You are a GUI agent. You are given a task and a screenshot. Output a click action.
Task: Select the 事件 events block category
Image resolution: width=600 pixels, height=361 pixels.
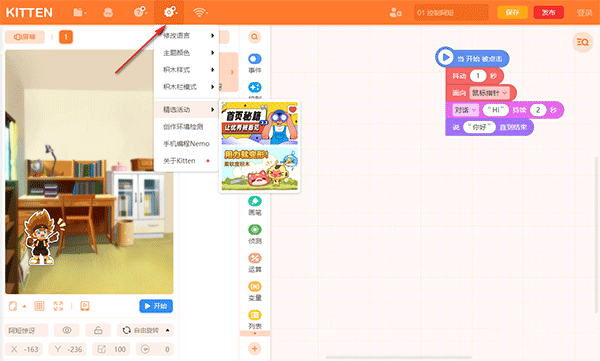[x=254, y=63]
